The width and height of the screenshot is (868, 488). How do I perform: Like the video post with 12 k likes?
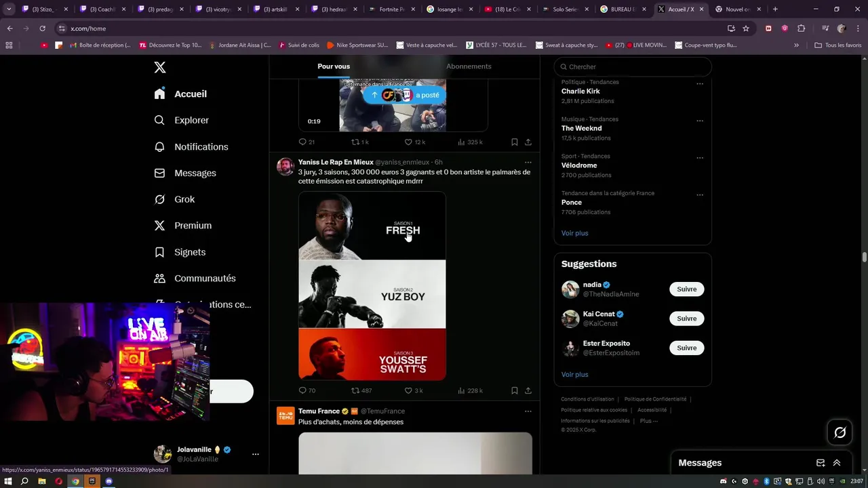pyautogui.click(x=414, y=142)
